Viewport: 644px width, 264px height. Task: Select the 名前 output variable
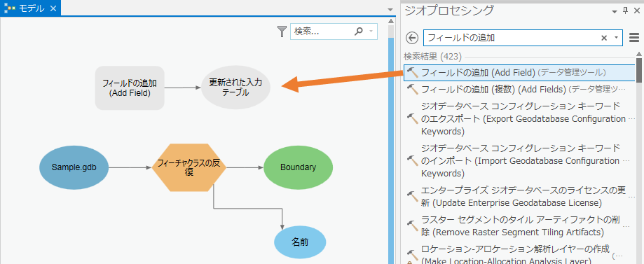coord(300,242)
